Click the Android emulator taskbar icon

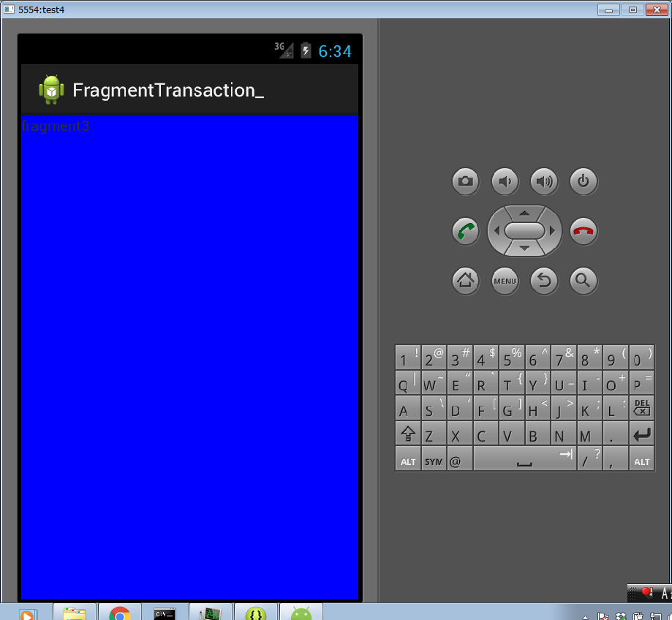301,613
